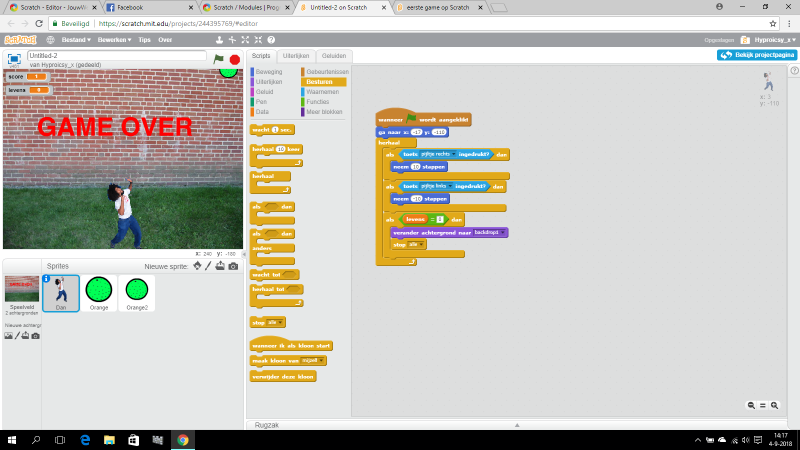Screen dimensions: 800x450
Task: Open the Over menu item
Action: 165,40
